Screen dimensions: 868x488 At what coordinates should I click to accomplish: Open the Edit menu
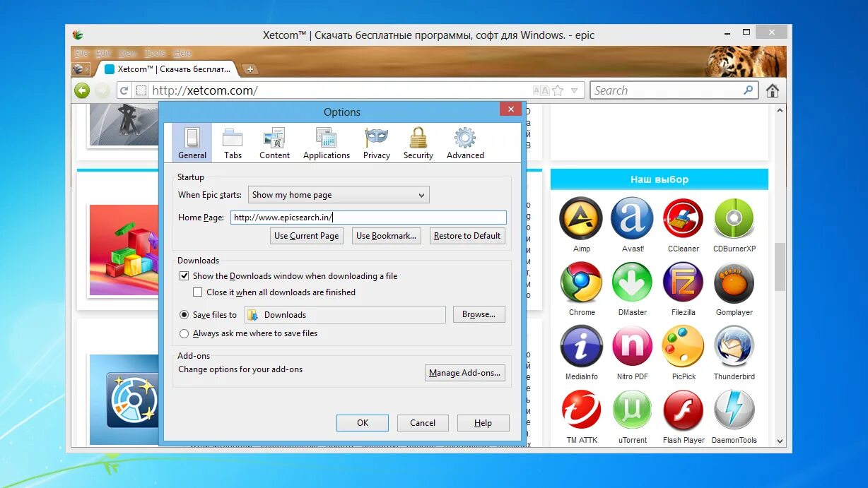(104, 54)
